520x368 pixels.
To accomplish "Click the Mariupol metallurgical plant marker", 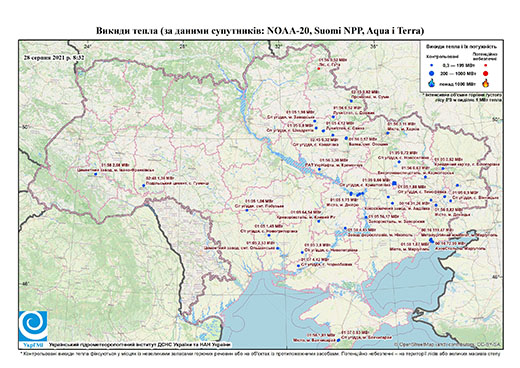I will pos(431,239).
